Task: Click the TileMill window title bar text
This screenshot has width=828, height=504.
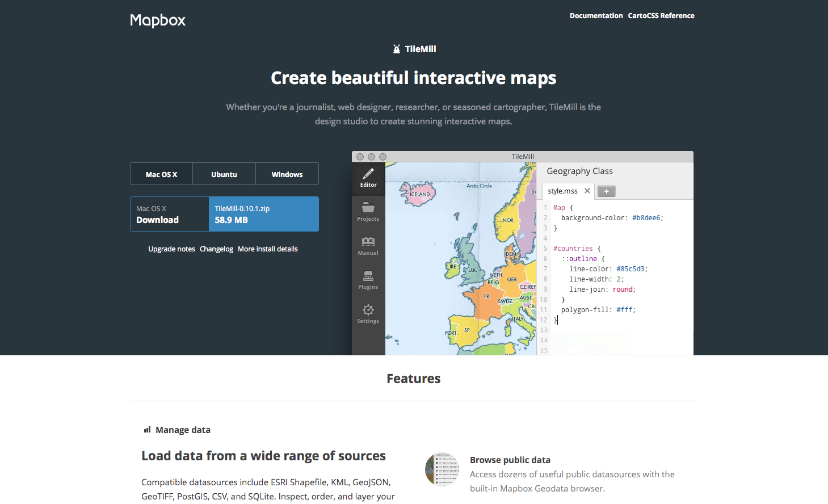Action: point(523,157)
